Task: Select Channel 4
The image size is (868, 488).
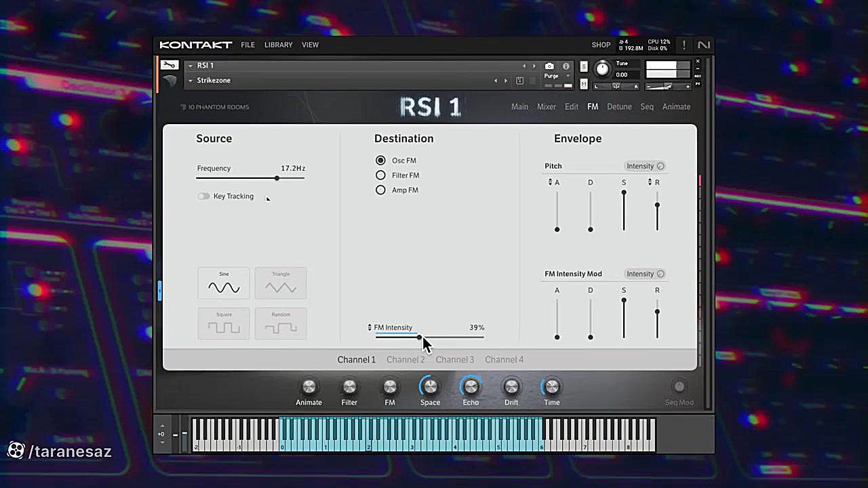Action: coord(504,360)
